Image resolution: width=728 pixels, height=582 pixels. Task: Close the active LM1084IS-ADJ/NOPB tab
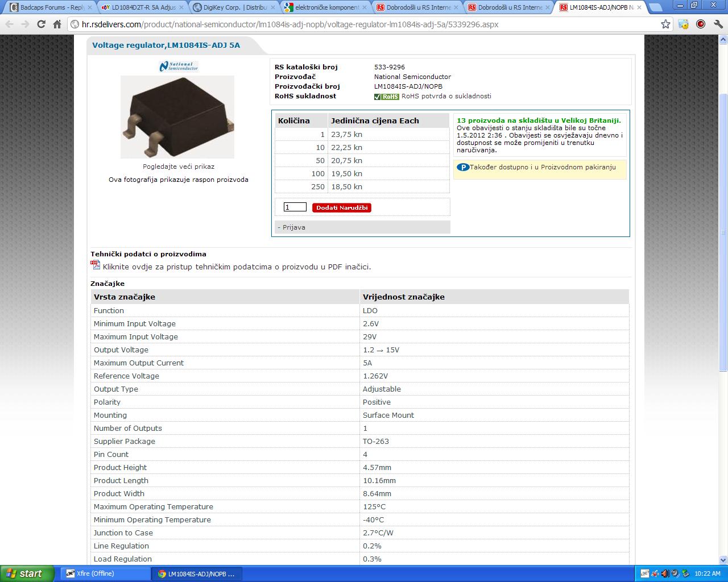coord(639,7)
